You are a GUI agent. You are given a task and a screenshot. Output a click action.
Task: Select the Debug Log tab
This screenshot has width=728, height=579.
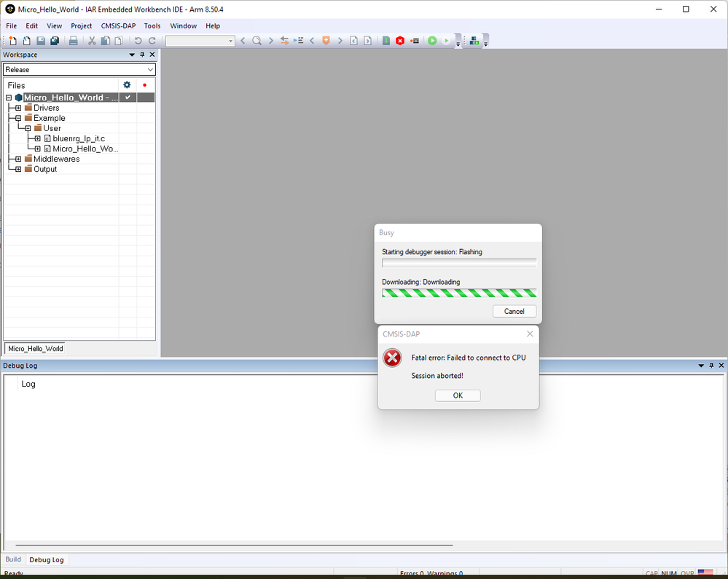click(47, 559)
